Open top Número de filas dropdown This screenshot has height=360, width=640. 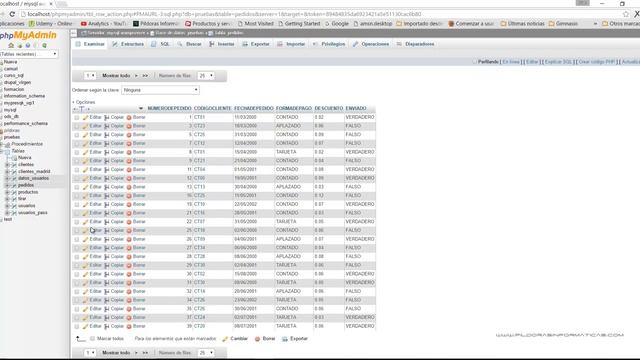(x=206, y=76)
